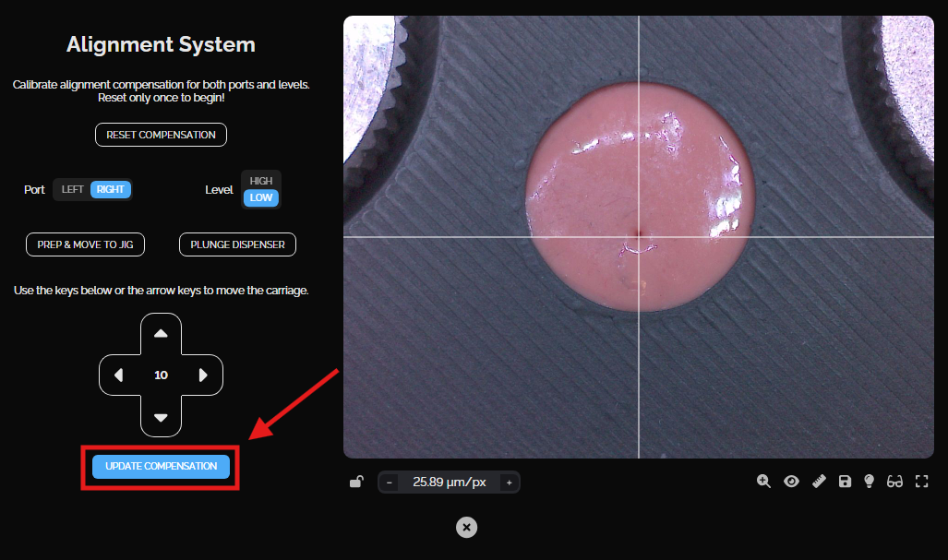Decrease µm/px scale with minus
Image resolution: width=948 pixels, height=560 pixels.
pos(390,483)
